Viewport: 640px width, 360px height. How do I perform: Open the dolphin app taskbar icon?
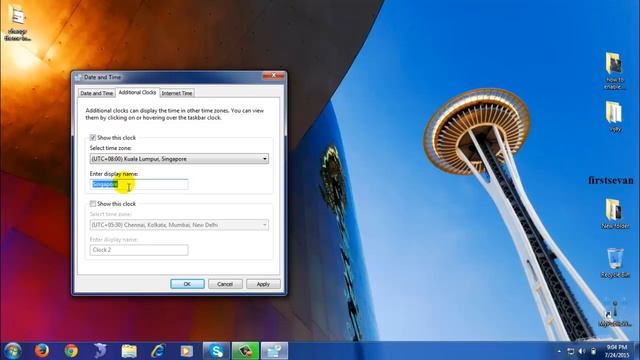pos(100,351)
